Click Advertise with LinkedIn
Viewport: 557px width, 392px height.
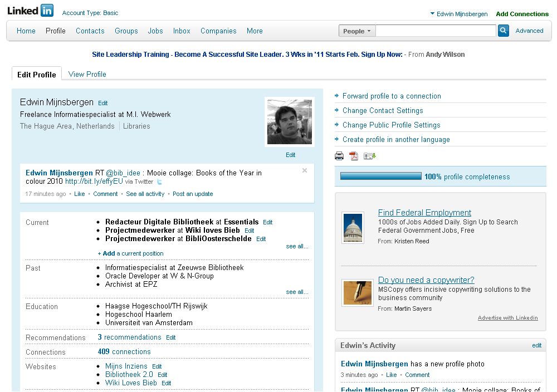point(507,318)
